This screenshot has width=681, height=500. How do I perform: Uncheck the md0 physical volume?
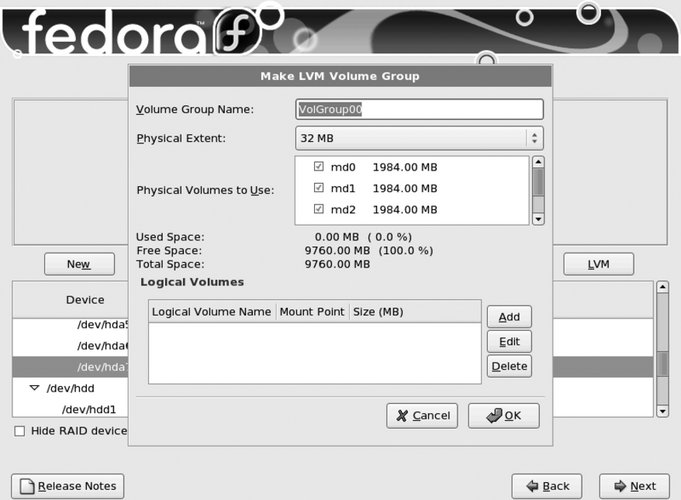(318, 166)
